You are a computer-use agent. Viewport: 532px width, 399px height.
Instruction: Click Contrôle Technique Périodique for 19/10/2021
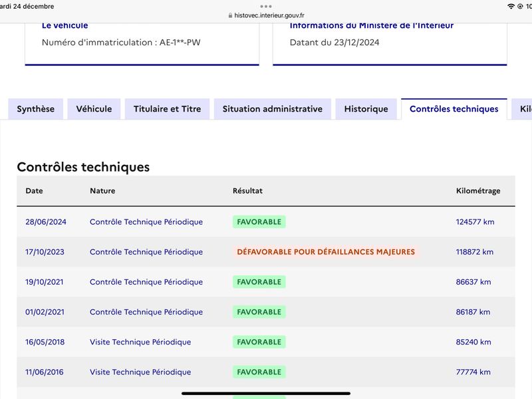[146, 282]
